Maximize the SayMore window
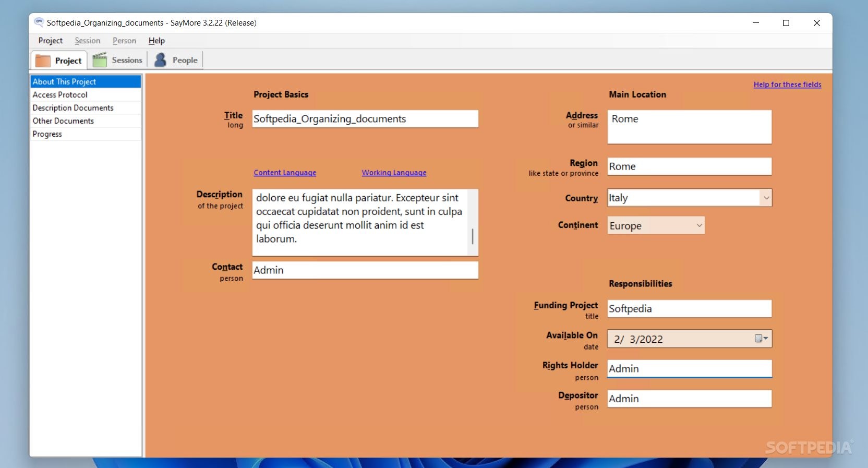868x468 pixels. [786, 23]
